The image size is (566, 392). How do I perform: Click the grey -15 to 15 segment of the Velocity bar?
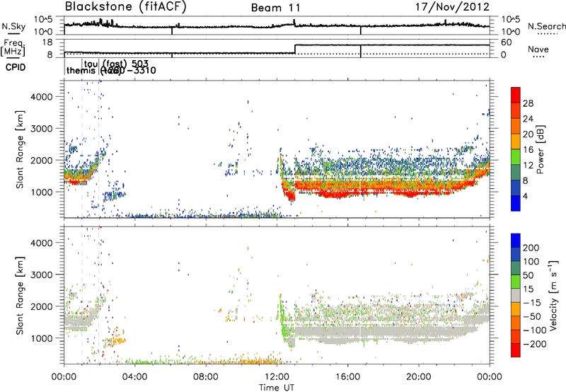tap(516, 295)
